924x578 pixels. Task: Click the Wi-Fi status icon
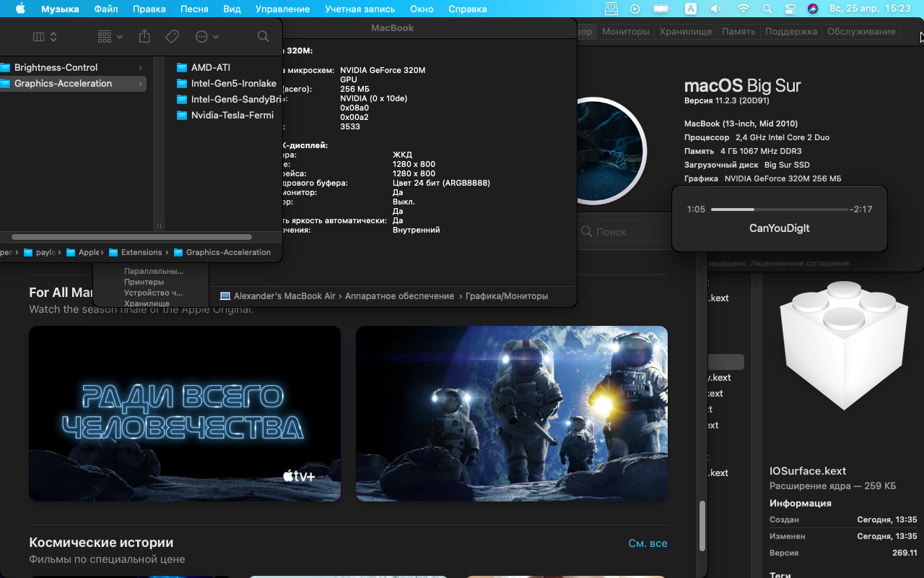tap(744, 9)
